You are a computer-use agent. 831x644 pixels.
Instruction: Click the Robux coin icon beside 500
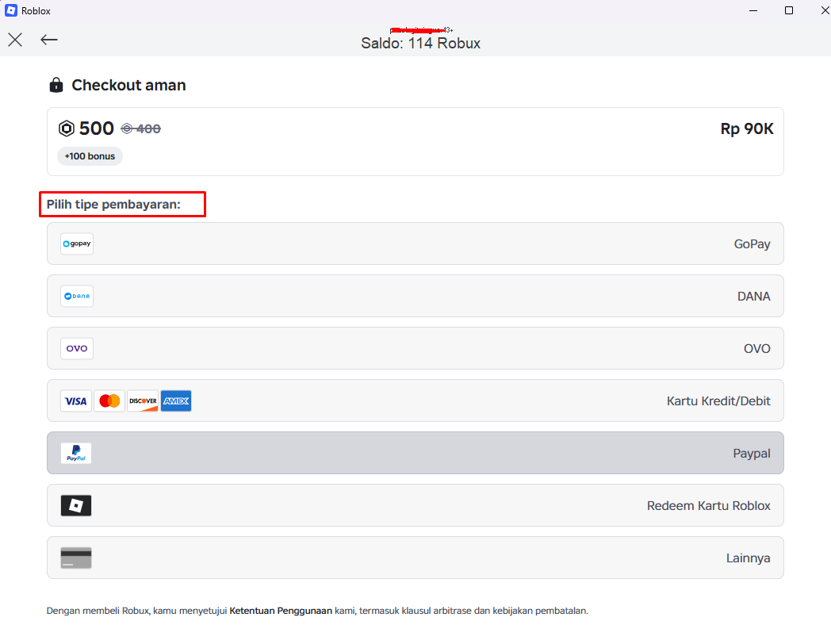(x=67, y=128)
